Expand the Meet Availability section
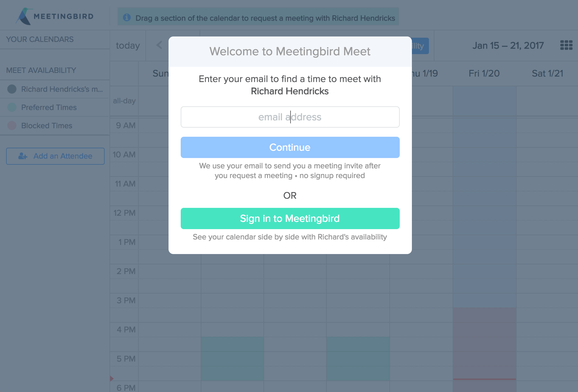This screenshot has height=392, width=578. pos(41,70)
